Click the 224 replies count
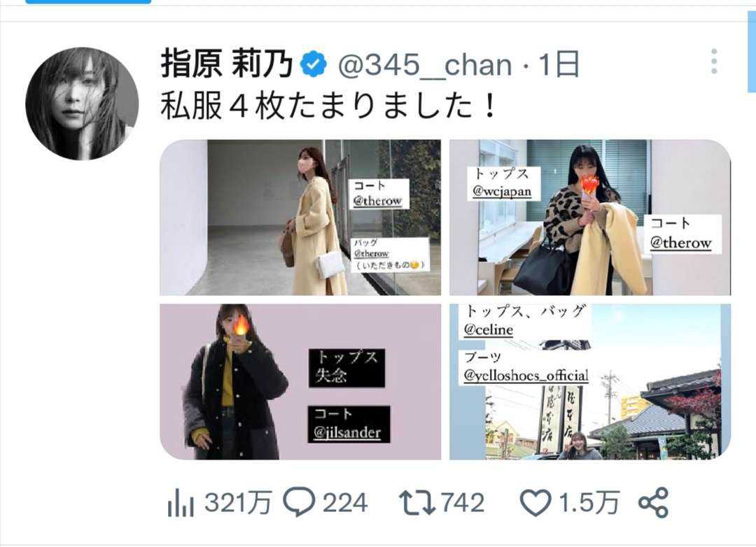 tap(345, 503)
